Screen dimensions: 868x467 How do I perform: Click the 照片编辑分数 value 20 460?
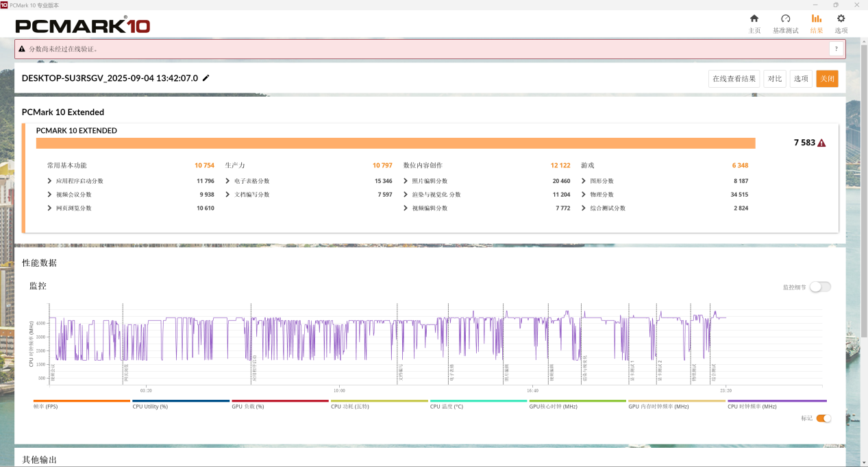[x=560, y=181]
